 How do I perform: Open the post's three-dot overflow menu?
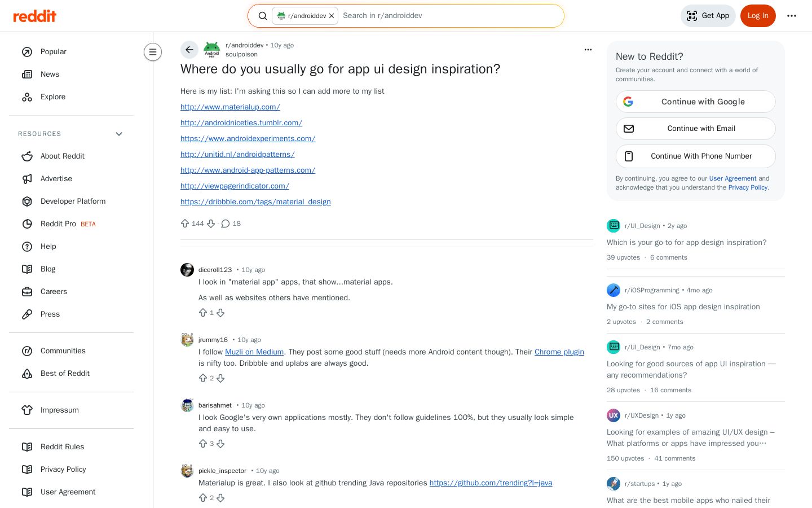click(x=588, y=50)
